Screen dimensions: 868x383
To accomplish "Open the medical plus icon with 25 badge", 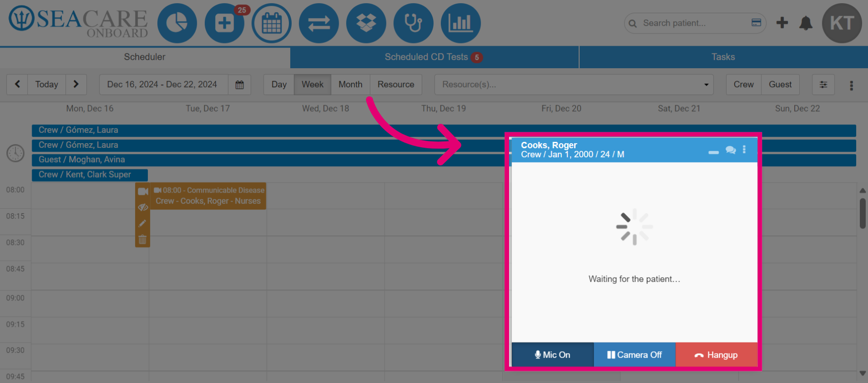I will [x=225, y=23].
